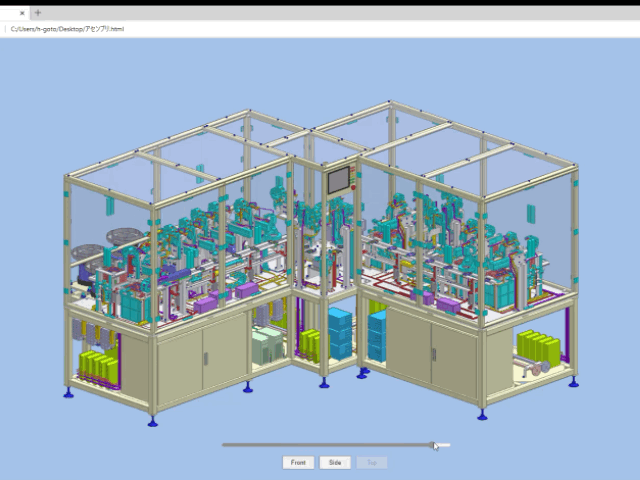The height and width of the screenshot is (480, 640).
Task: Click the greyed-out Top view button
Action: click(x=372, y=462)
